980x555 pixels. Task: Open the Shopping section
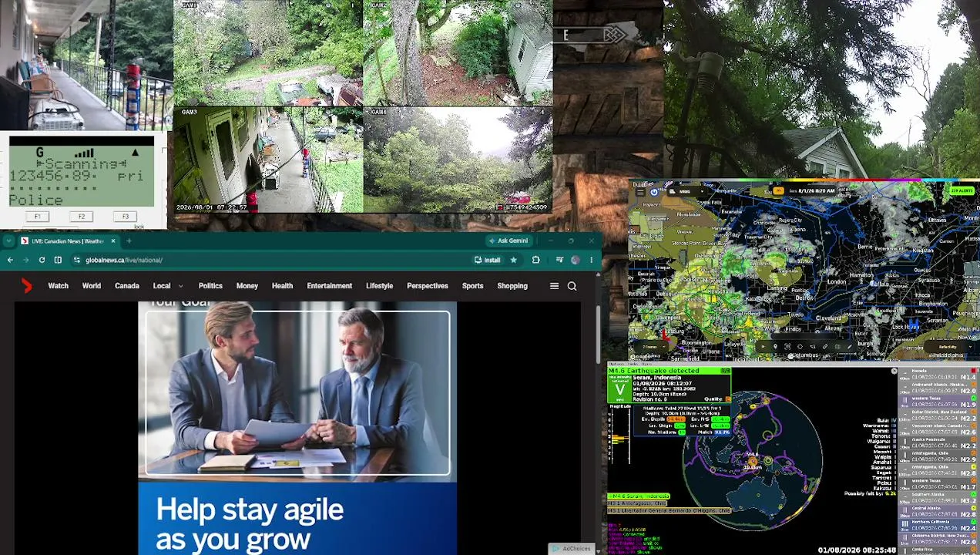coord(512,286)
